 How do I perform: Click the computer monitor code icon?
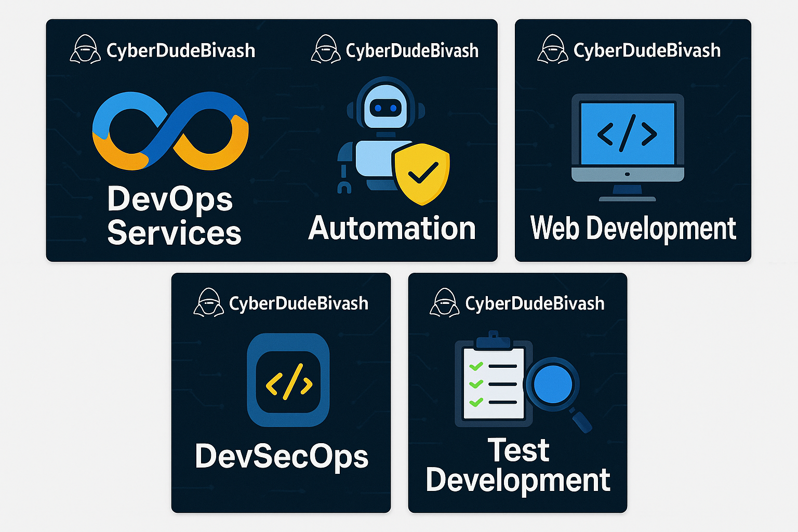(627, 135)
